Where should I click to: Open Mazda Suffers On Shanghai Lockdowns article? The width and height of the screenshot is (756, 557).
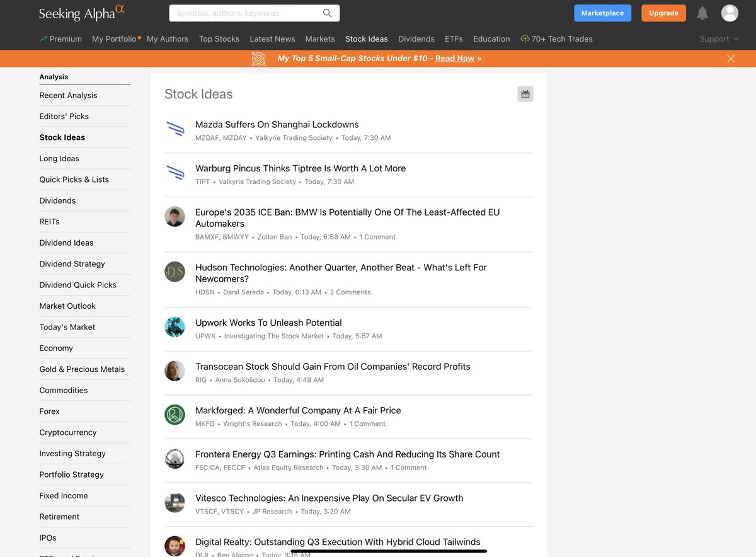[x=277, y=125]
